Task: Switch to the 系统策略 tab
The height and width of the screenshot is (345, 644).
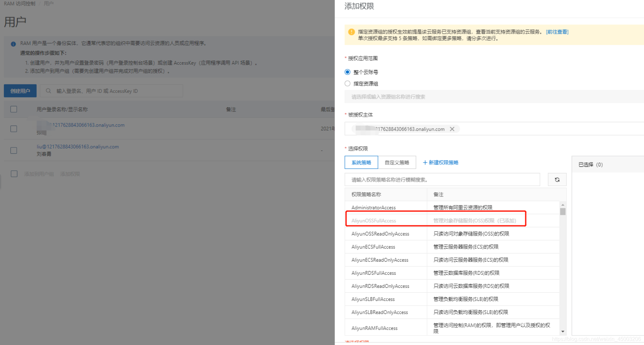Action: (x=361, y=163)
